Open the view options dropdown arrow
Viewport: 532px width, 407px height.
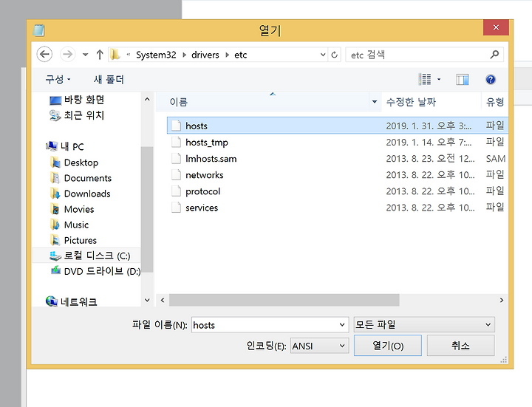[x=439, y=79]
